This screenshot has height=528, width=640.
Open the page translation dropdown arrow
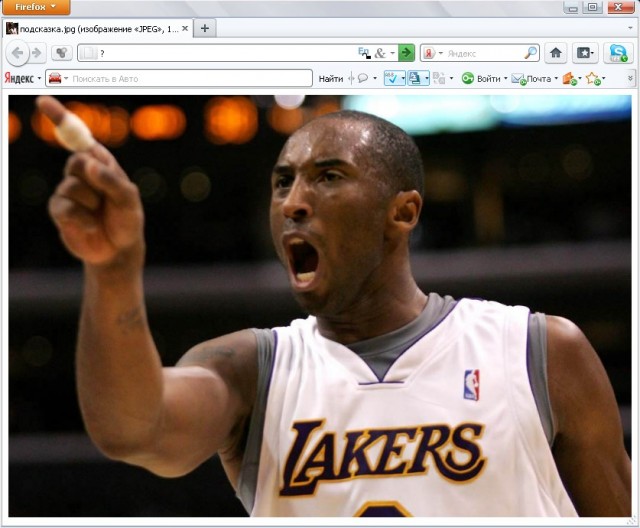(x=427, y=78)
